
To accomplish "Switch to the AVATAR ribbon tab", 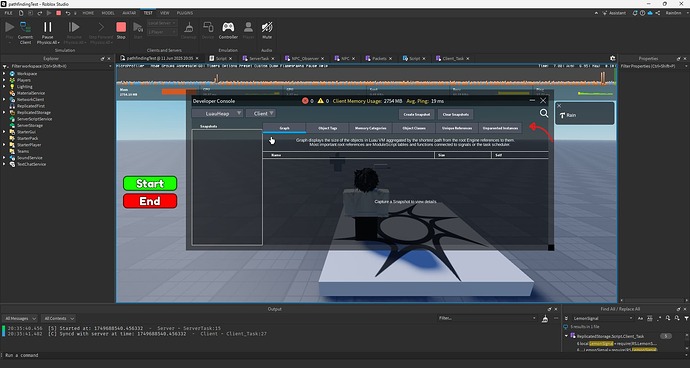I will [129, 13].
